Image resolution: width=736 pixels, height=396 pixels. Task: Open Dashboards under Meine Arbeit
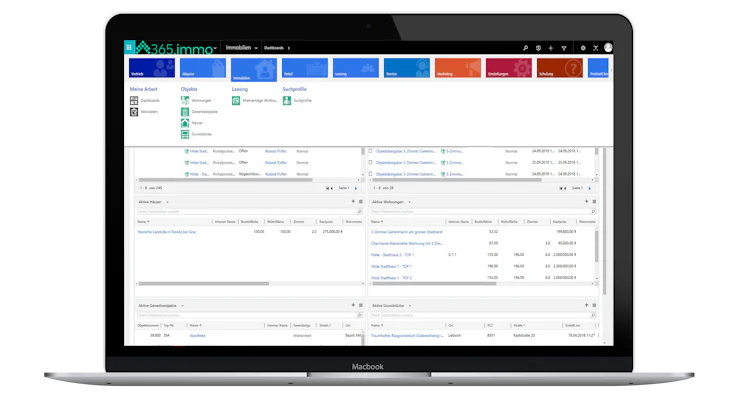click(x=145, y=100)
